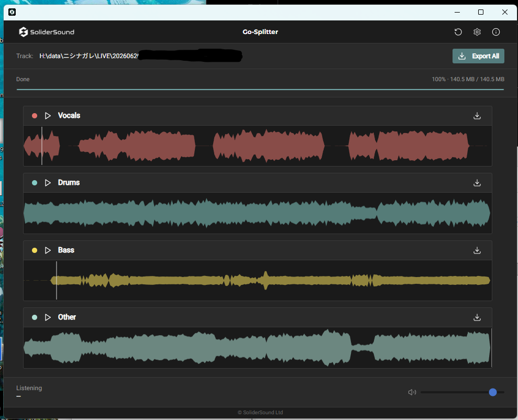
Task: Download the Other stem
Action: pos(477,317)
